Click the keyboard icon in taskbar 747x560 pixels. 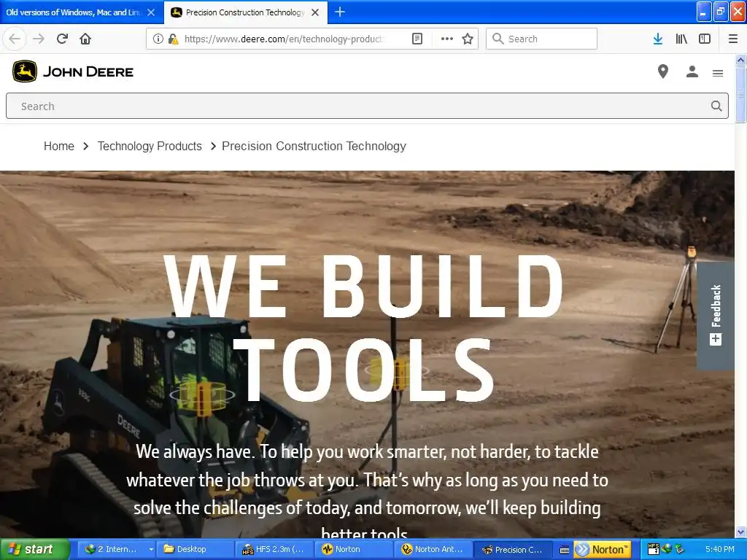click(564, 550)
